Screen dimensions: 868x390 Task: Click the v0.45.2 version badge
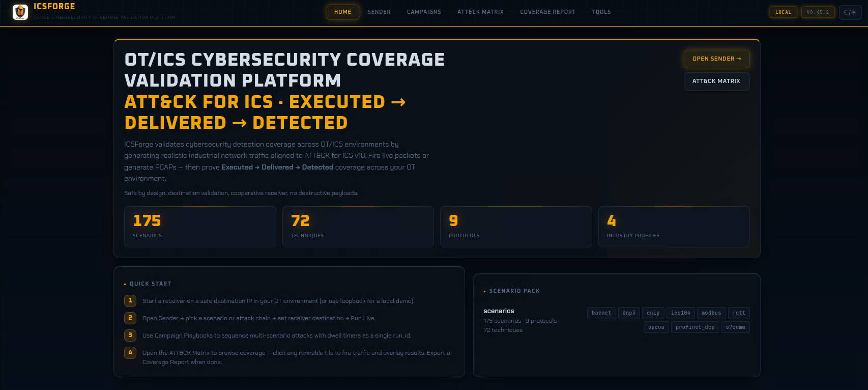click(818, 12)
